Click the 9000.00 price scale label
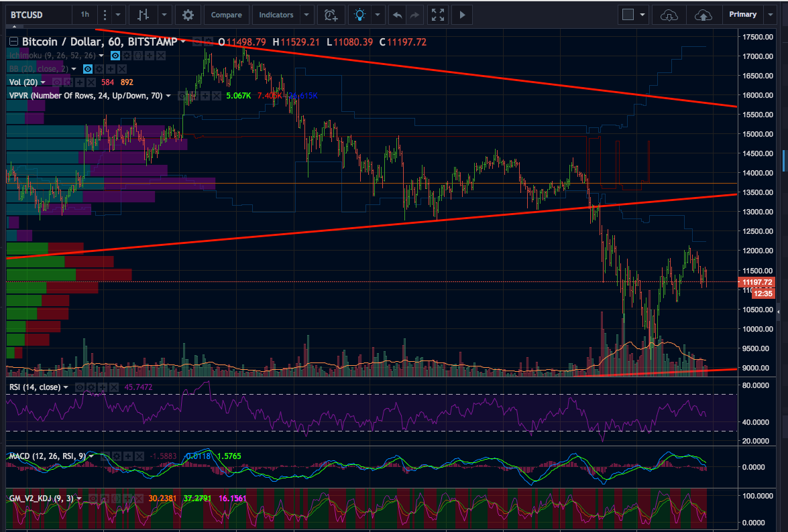 tap(755, 368)
